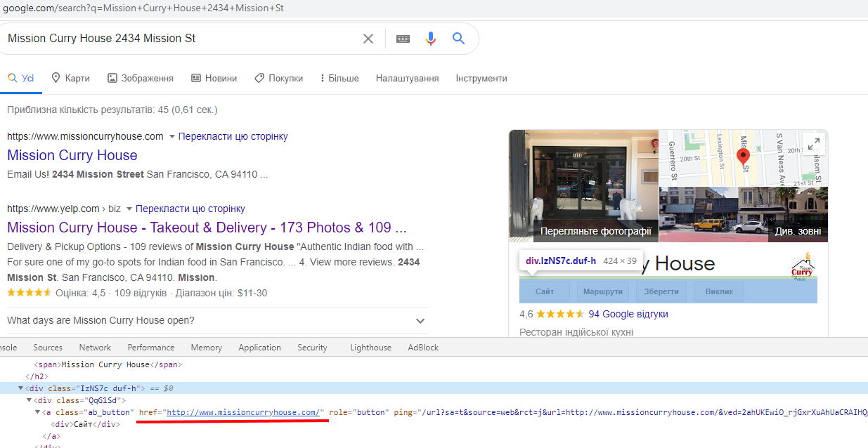
Task: Switch to DevTools Network tab
Action: (x=95, y=347)
